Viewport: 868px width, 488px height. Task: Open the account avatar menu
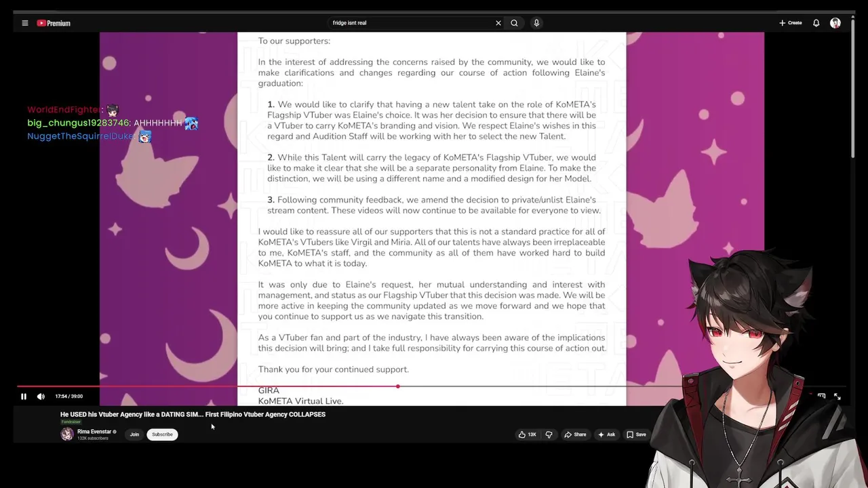tap(835, 23)
